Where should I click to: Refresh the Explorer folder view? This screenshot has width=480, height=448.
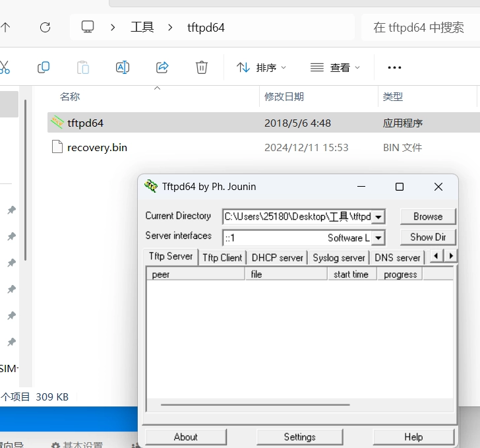[x=45, y=28]
